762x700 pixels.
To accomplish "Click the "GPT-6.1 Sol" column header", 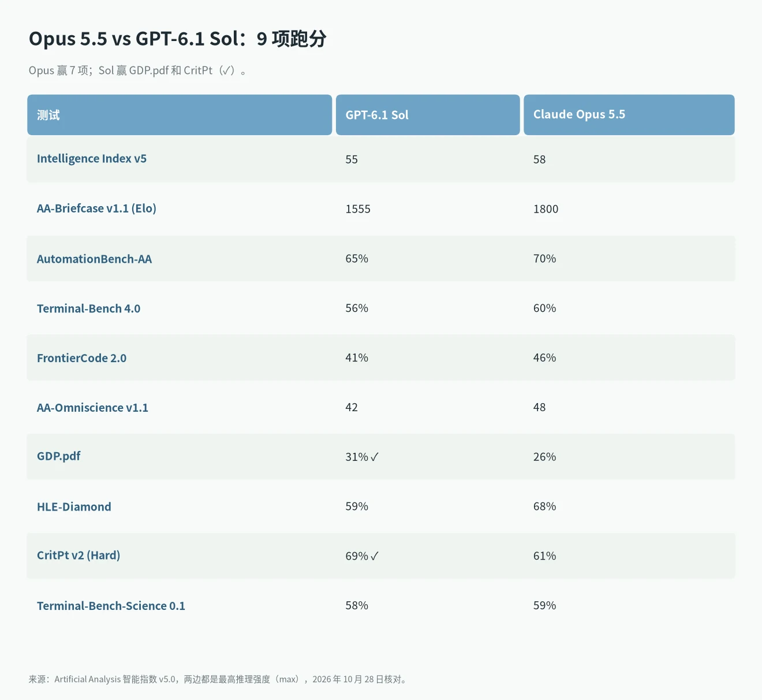I will (x=428, y=115).
